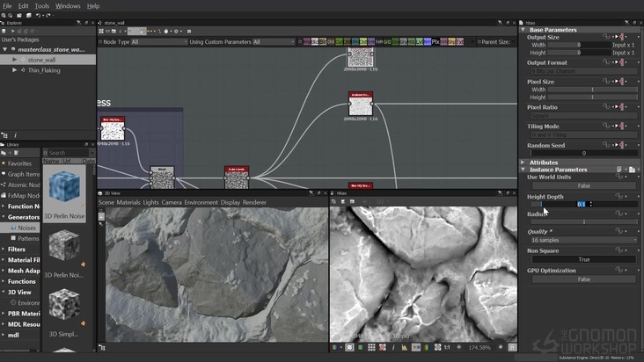The height and width of the screenshot is (362, 644).
Task: Adjust the Radius slider
Action: [583, 221]
